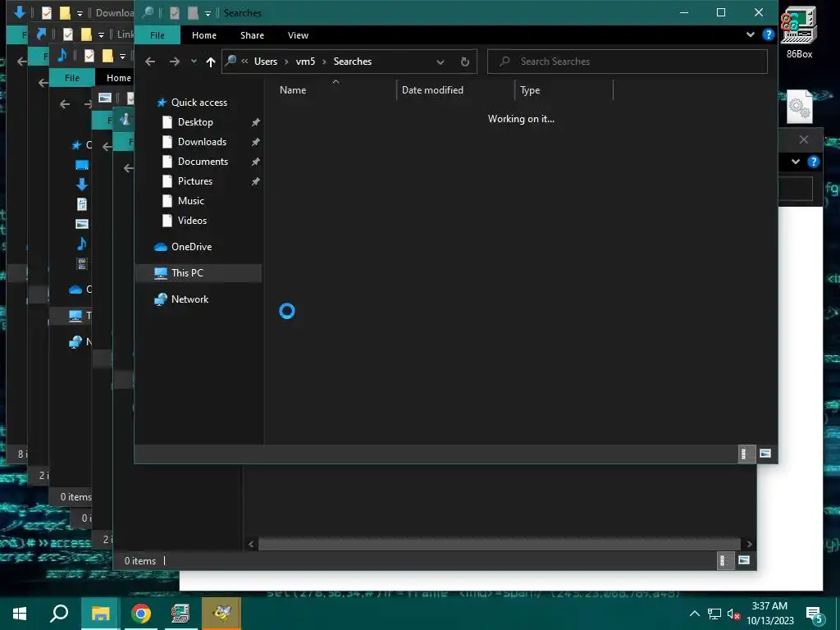Viewport: 840px width, 630px height.
Task: Open taskbar Search
Action: 59,614
